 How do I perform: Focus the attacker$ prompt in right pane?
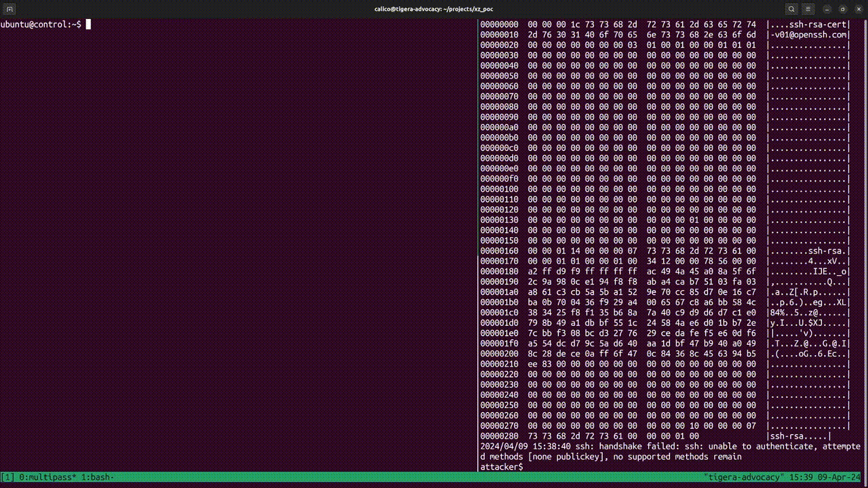[501, 467]
